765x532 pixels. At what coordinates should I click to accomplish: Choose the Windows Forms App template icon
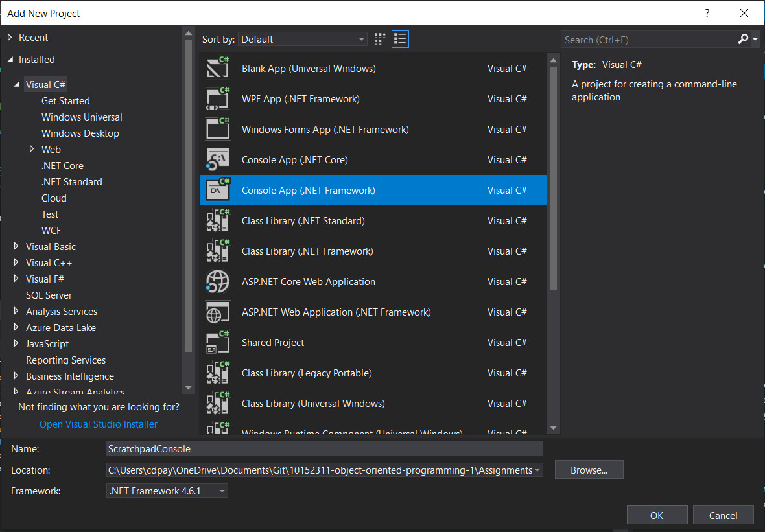pyautogui.click(x=218, y=129)
